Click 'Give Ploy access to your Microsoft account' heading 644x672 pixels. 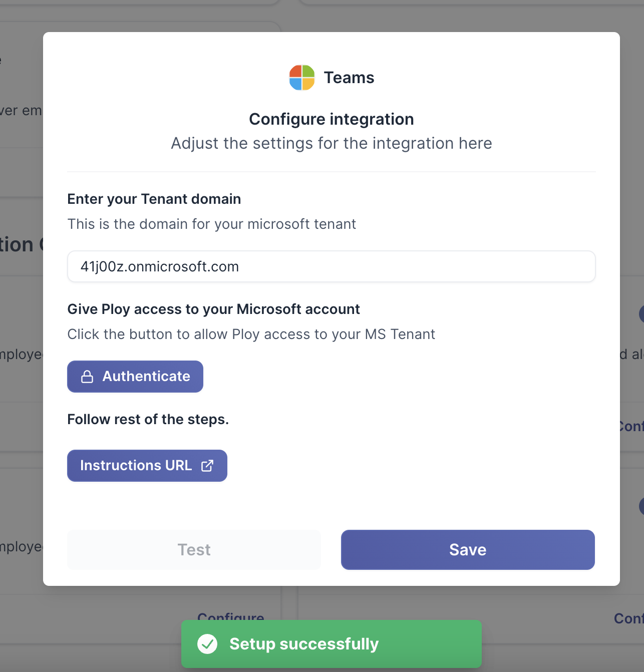tap(213, 309)
